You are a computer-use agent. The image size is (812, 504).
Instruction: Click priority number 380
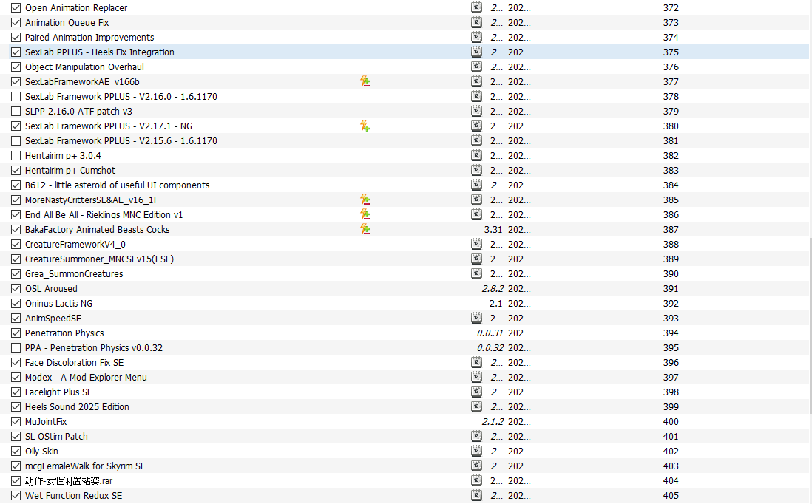coord(671,126)
